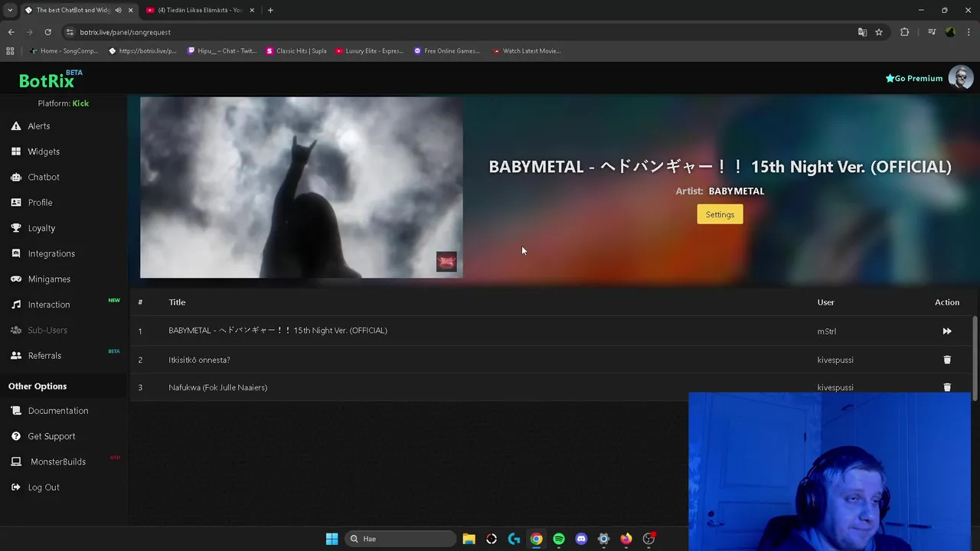Viewport: 980px width, 551px height.
Task: Click the address bar with the botrix.live URL
Action: coord(459,32)
